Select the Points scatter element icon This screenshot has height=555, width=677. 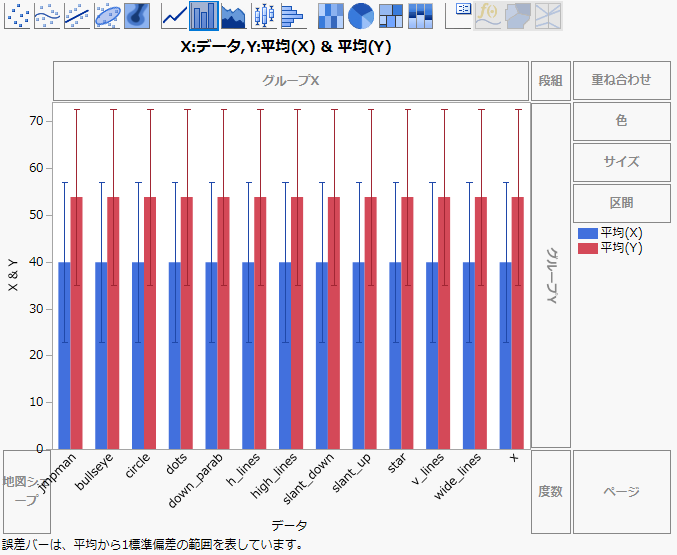[18, 15]
